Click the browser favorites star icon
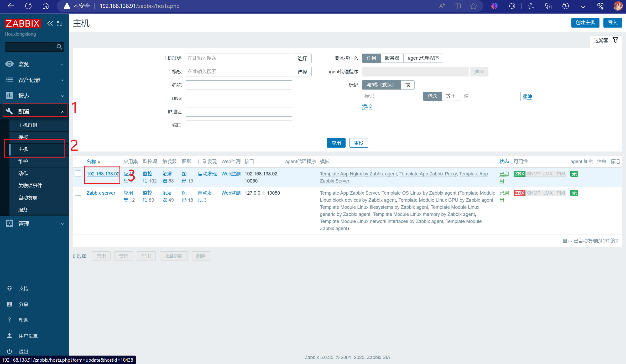The image size is (626, 364). point(473,6)
